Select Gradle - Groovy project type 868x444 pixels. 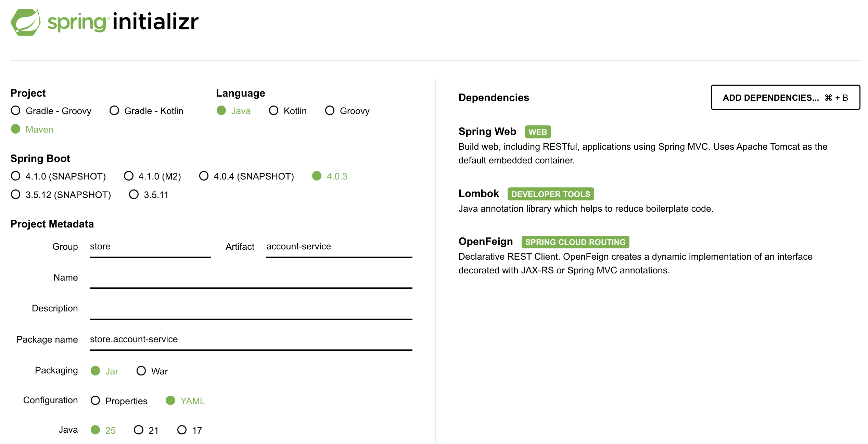click(16, 111)
